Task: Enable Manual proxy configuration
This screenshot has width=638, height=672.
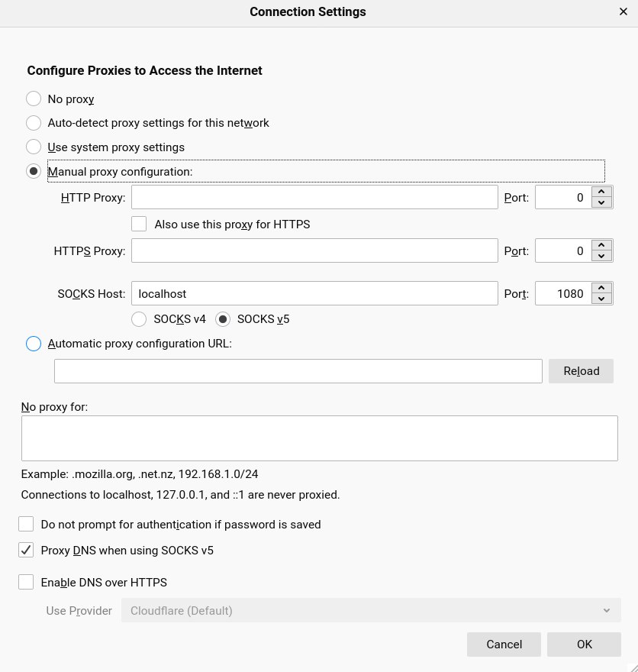Action: [34, 171]
